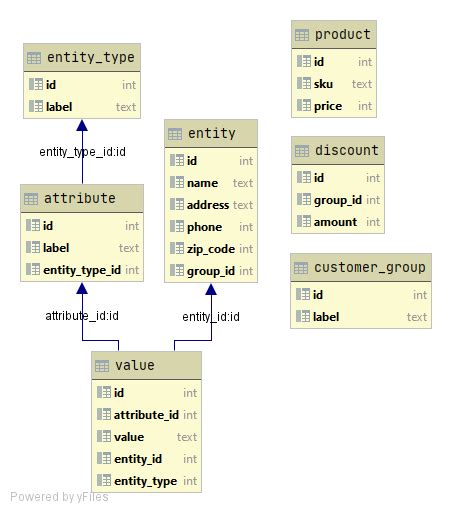Click text type of sku column

[362, 84]
